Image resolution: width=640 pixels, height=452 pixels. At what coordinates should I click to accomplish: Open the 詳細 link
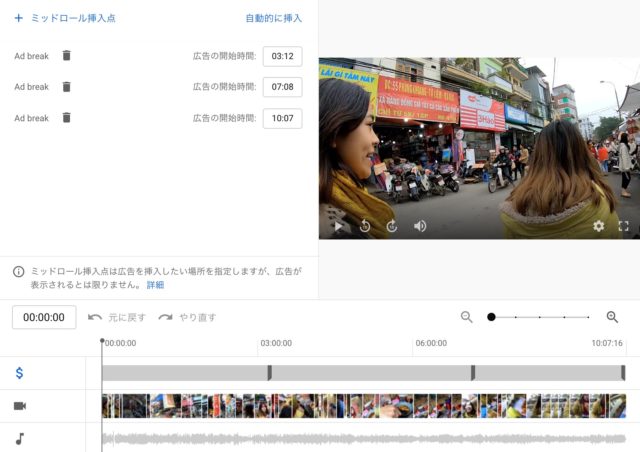(156, 285)
